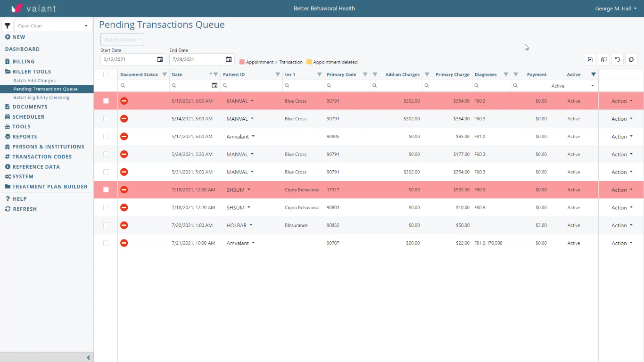Sort by the Date column header
The height and width of the screenshot is (362, 644).
[177, 74]
